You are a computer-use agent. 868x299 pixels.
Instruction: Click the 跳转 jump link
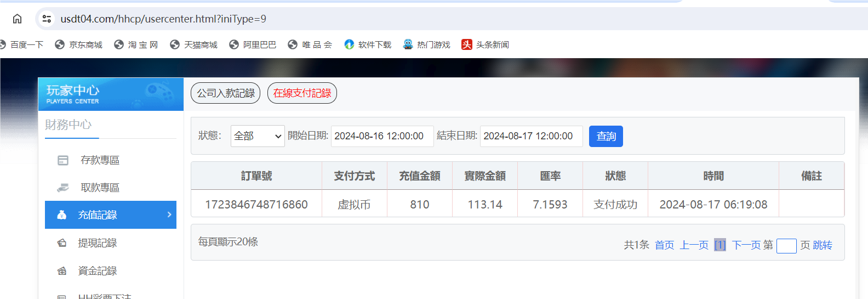coord(823,245)
